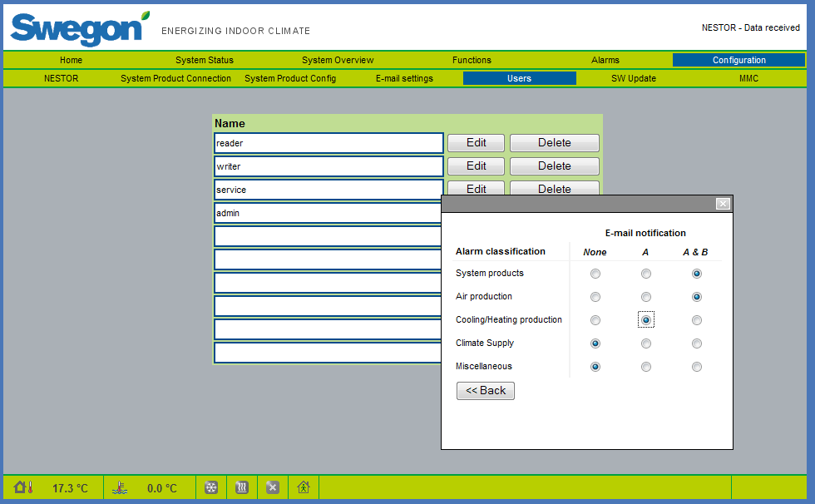Click the admin name field
Screen dimensions: 815x504
(328, 213)
